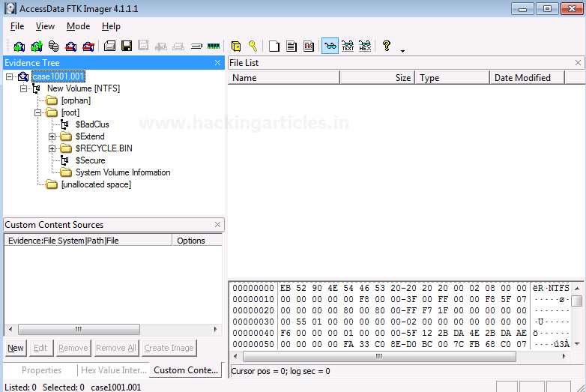Expand the $Extend folder
Viewport: 586px width, 392px height.
point(52,136)
